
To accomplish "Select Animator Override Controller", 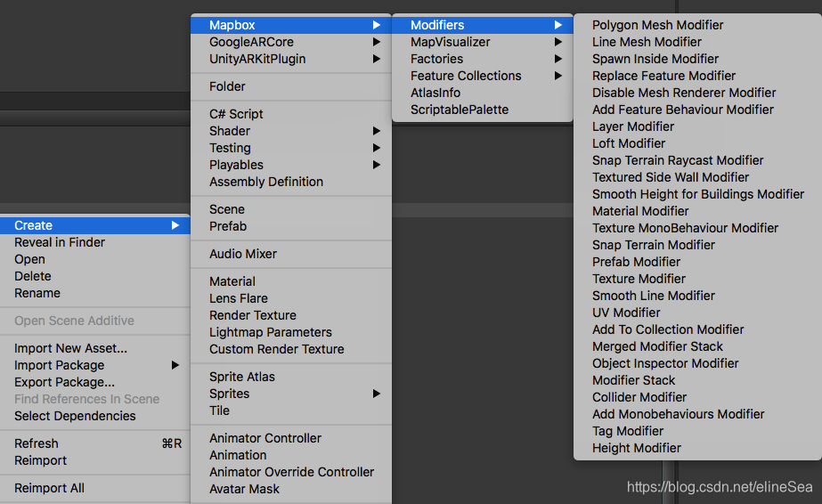I will [x=291, y=472].
